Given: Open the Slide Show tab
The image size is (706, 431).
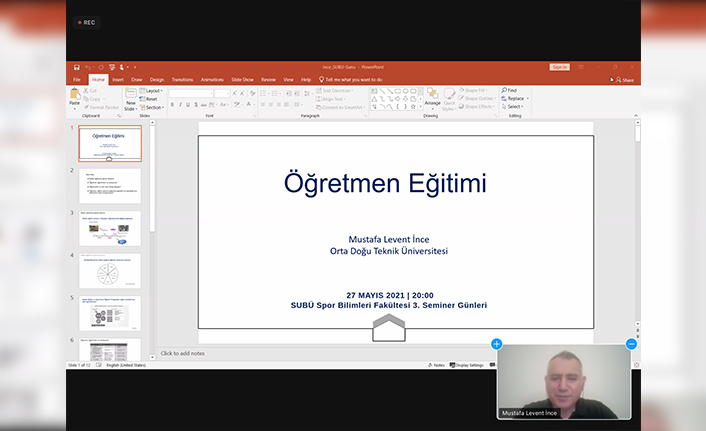Looking at the screenshot, I should coord(242,79).
